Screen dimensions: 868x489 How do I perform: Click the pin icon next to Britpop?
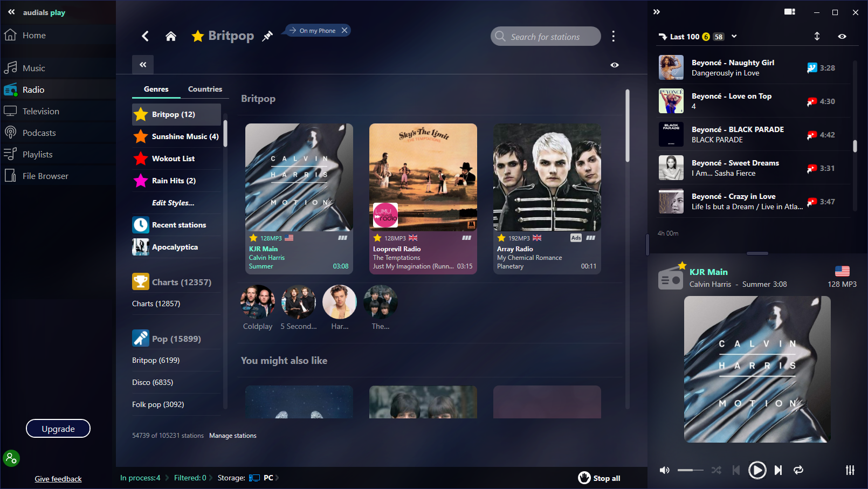coord(267,36)
